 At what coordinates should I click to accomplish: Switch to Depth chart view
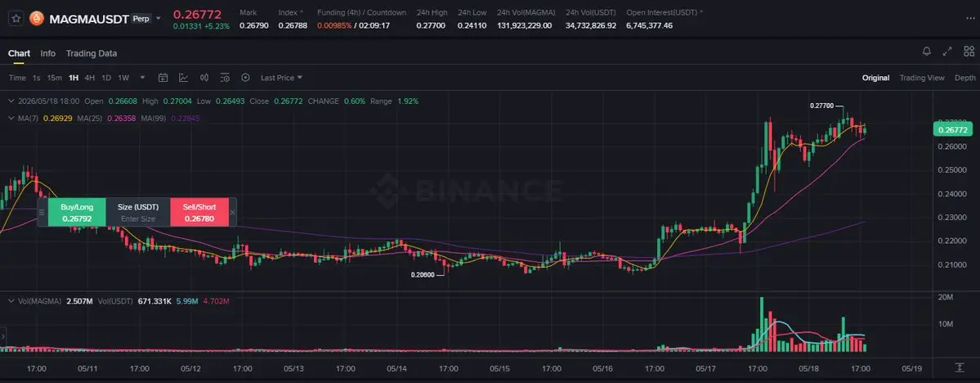tap(965, 78)
